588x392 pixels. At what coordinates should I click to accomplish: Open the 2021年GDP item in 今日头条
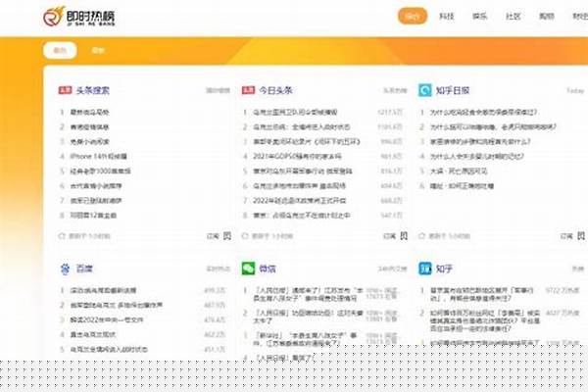click(297, 156)
